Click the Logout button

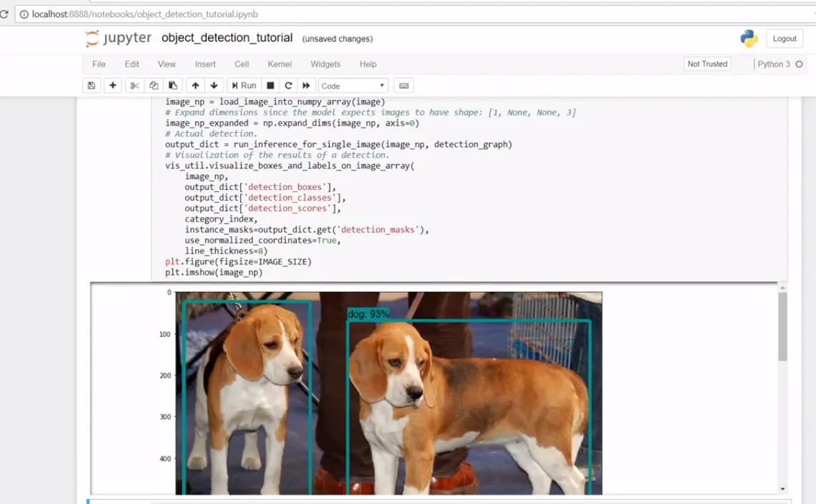coord(785,39)
